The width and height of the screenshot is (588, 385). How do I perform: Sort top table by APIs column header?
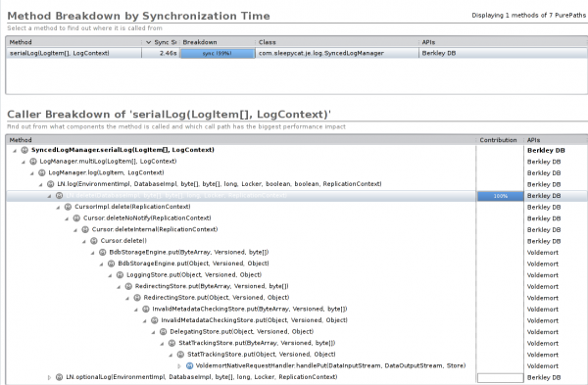(x=503, y=42)
